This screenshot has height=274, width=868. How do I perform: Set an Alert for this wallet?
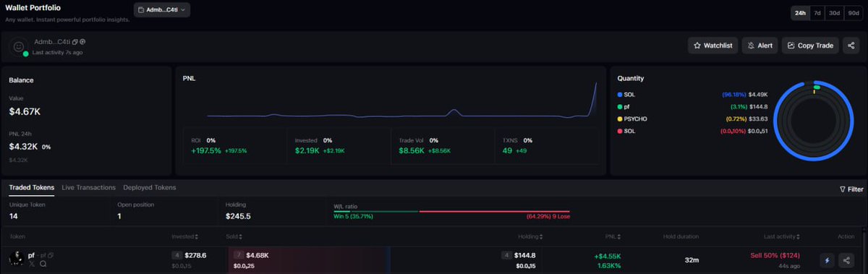coord(760,46)
